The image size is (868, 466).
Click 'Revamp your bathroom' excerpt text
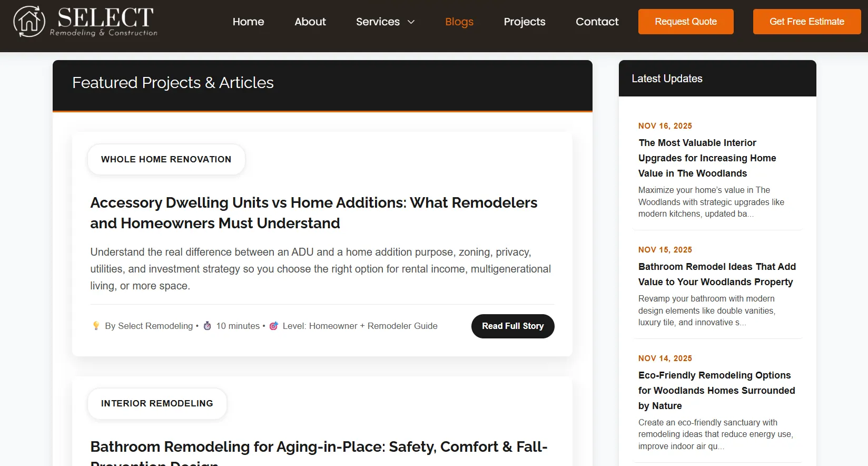[x=707, y=310]
